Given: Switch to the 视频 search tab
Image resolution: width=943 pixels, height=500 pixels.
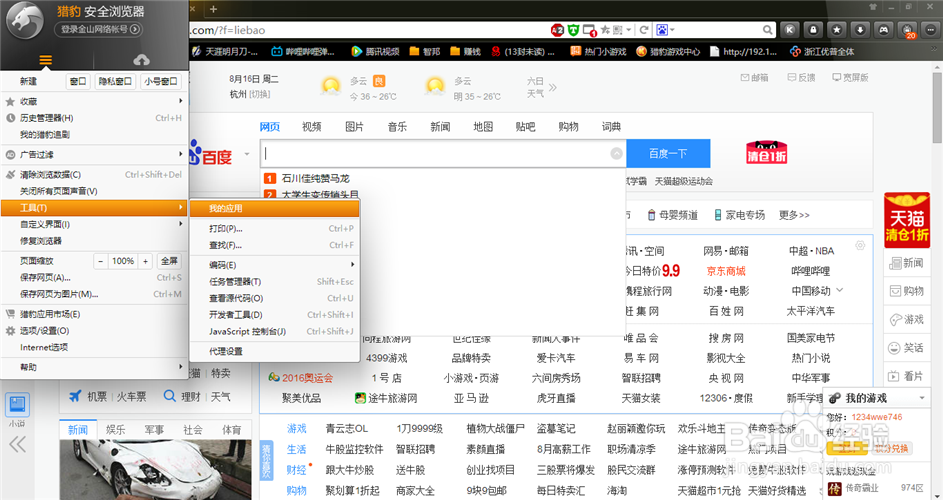Looking at the screenshot, I should click(312, 126).
